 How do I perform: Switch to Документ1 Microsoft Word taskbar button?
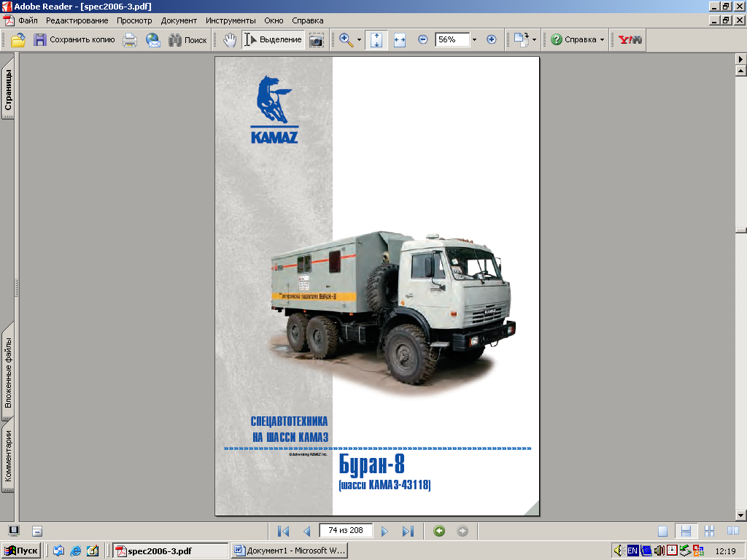click(290, 551)
